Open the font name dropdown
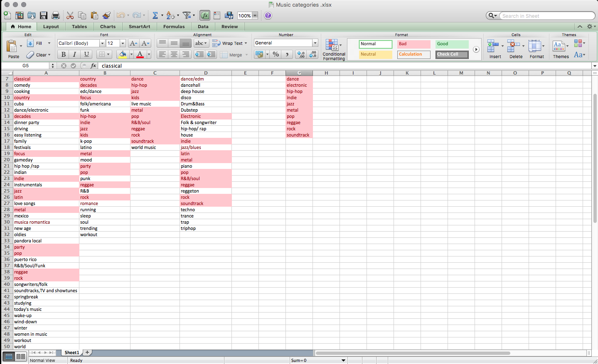The width and height of the screenshot is (598, 364). tap(102, 43)
